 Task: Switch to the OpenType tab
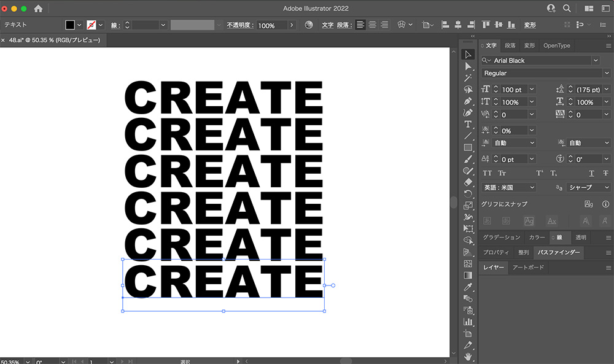(x=556, y=45)
